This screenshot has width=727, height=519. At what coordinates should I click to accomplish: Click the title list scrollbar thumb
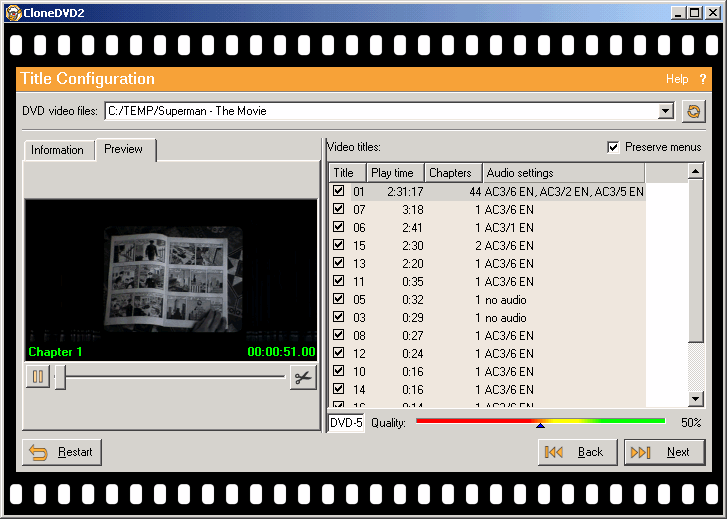pos(695,261)
